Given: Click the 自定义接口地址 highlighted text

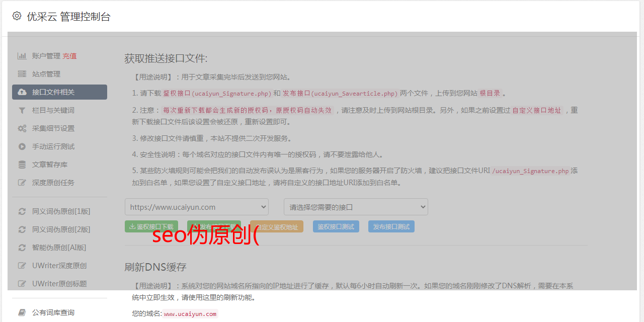Looking at the screenshot, I should [x=537, y=110].
